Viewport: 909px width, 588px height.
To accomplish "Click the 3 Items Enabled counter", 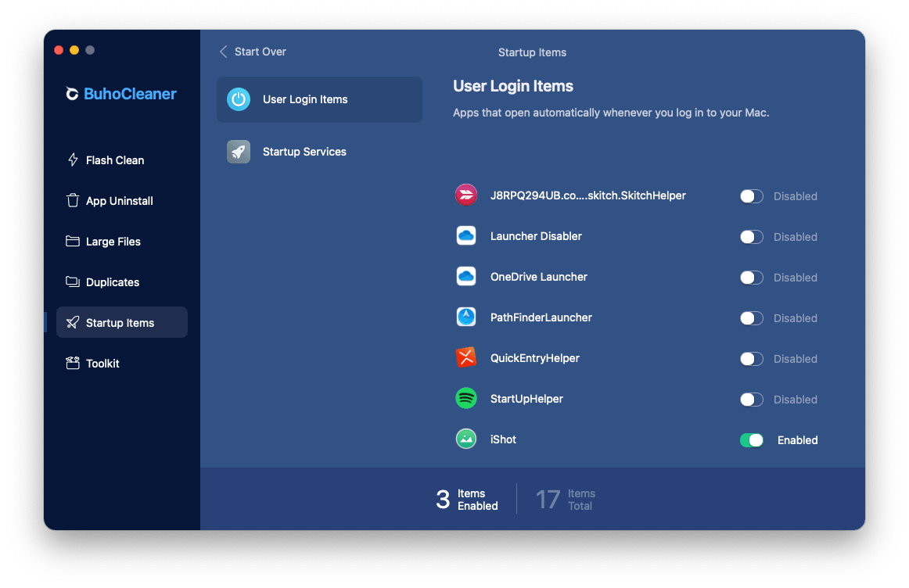I will pyautogui.click(x=467, y=500).
